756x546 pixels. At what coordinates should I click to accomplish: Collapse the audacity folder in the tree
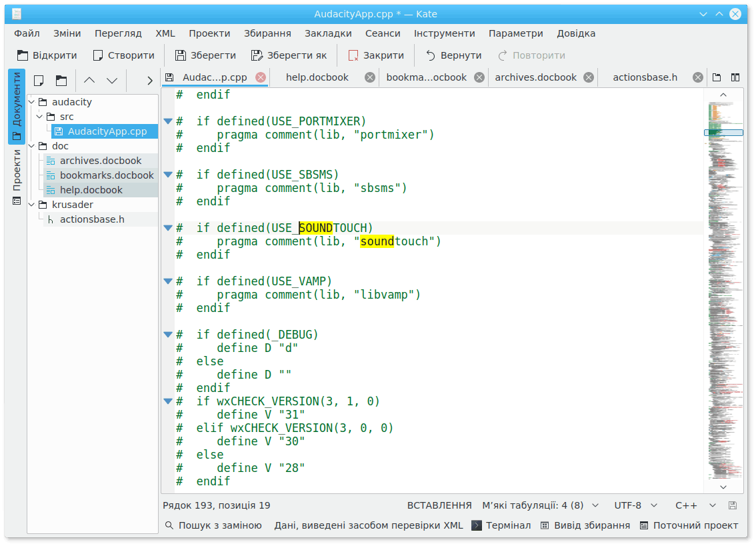[32, 102]
